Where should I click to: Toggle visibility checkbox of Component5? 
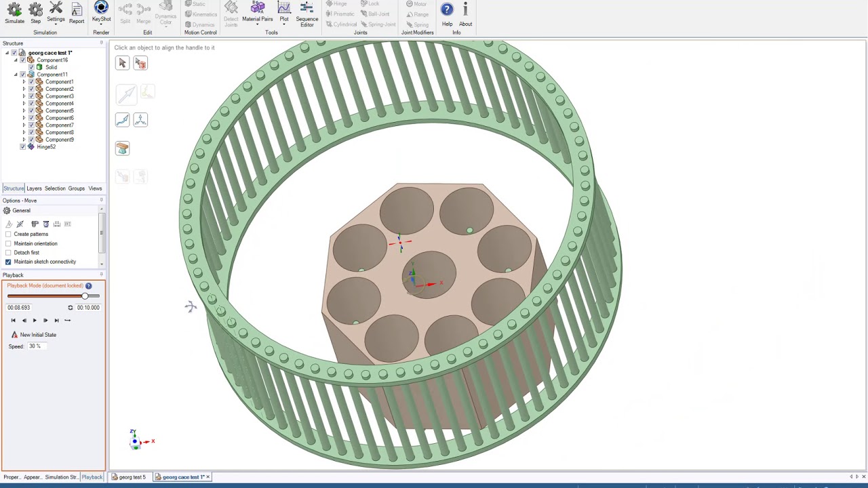point(31,110)
